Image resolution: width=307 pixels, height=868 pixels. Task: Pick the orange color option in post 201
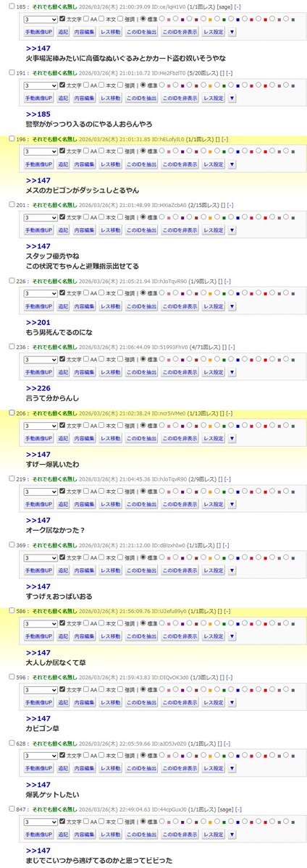pos(203,217)
